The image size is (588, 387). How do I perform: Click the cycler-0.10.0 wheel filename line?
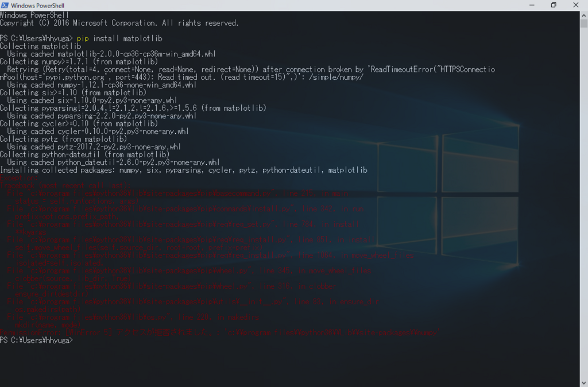click(98, 131)
